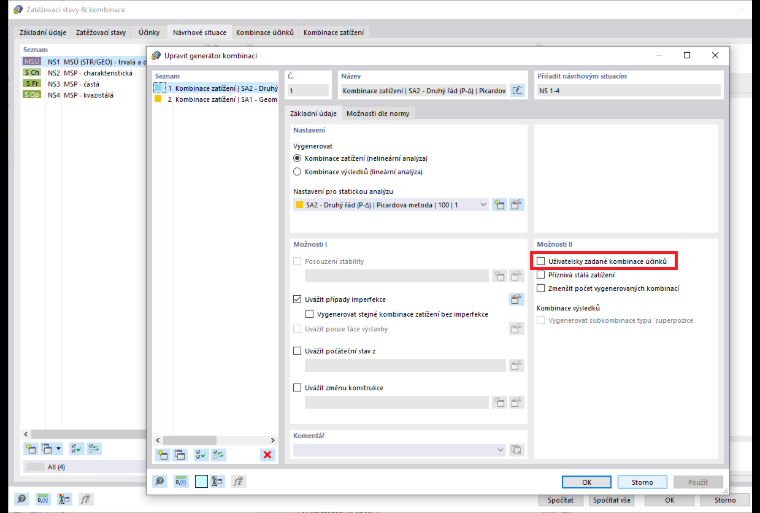Open Návrhové situace tab in background window
This screenshot has width=760, height=513.
[x=199, y=32]
